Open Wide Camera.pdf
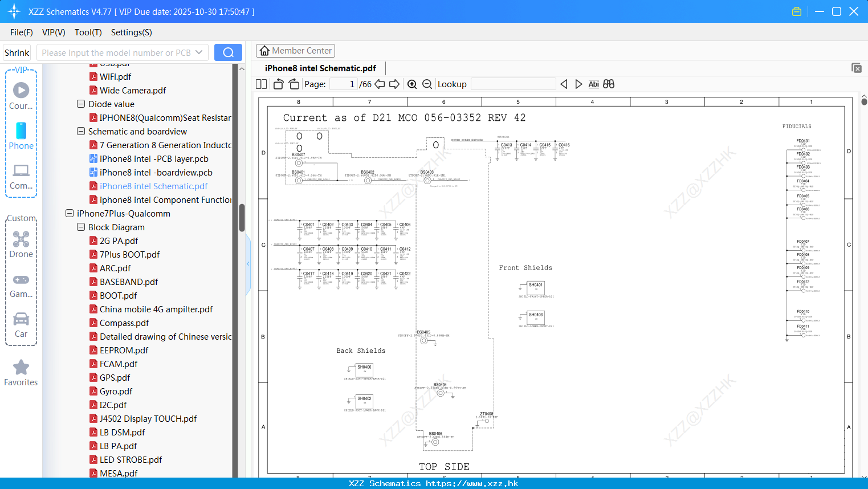Image resolution: width=868 pixels, height=489 pixels. tap(133, 91)
